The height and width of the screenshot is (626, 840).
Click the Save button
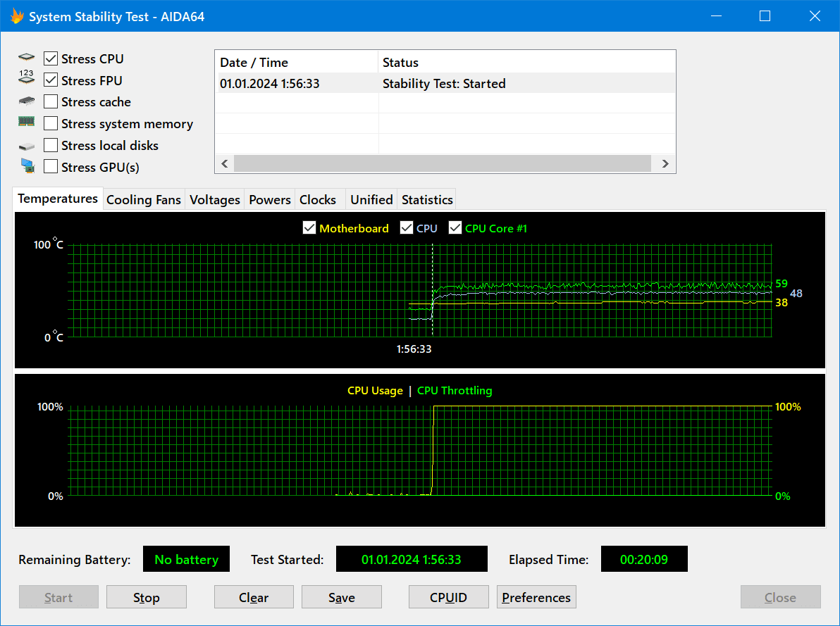coord(342,597)
